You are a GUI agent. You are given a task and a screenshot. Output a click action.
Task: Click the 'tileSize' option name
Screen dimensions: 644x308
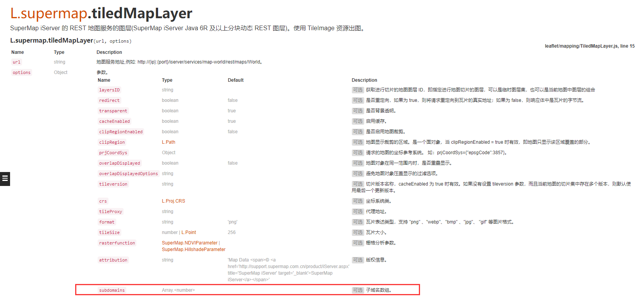(109, 232)
